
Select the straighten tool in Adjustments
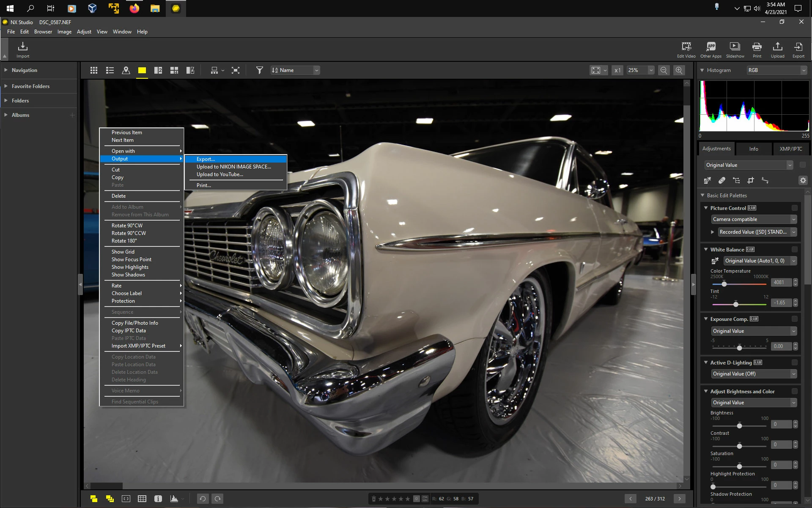point(765,180)
